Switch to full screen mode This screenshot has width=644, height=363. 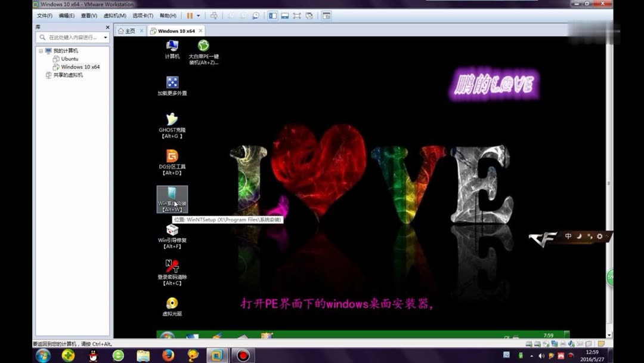pos(296,16)
